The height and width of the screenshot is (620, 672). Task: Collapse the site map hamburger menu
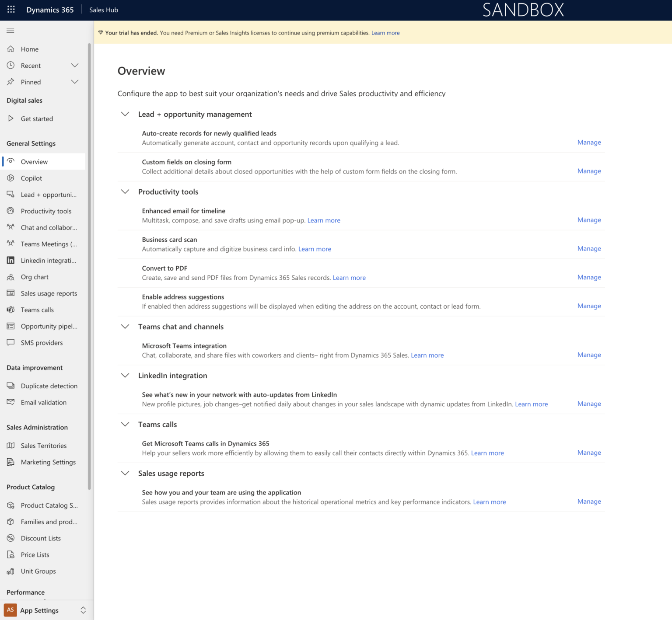[10, 31]
